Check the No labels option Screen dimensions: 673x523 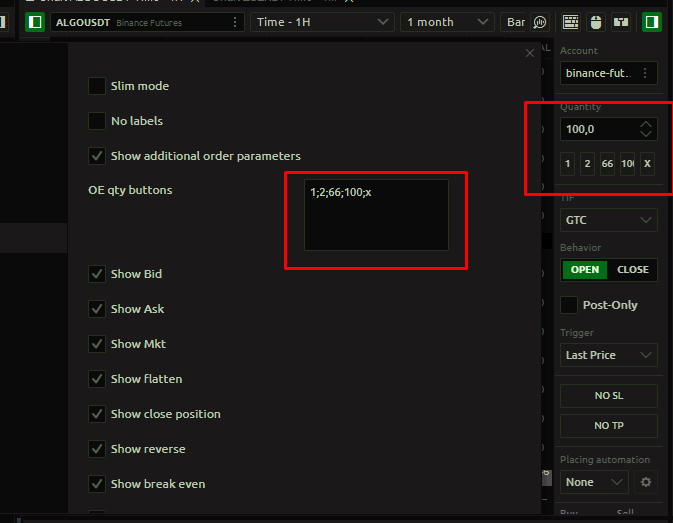click(97, 121)
